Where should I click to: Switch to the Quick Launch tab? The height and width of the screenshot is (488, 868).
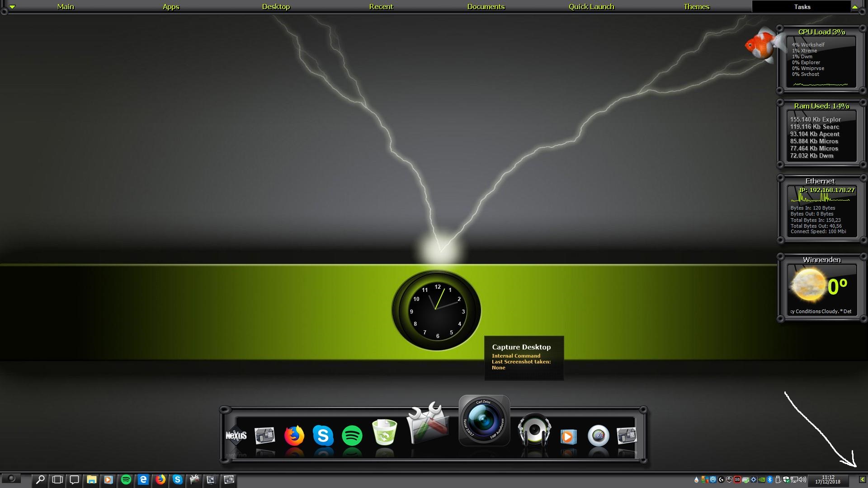point(591,7)
